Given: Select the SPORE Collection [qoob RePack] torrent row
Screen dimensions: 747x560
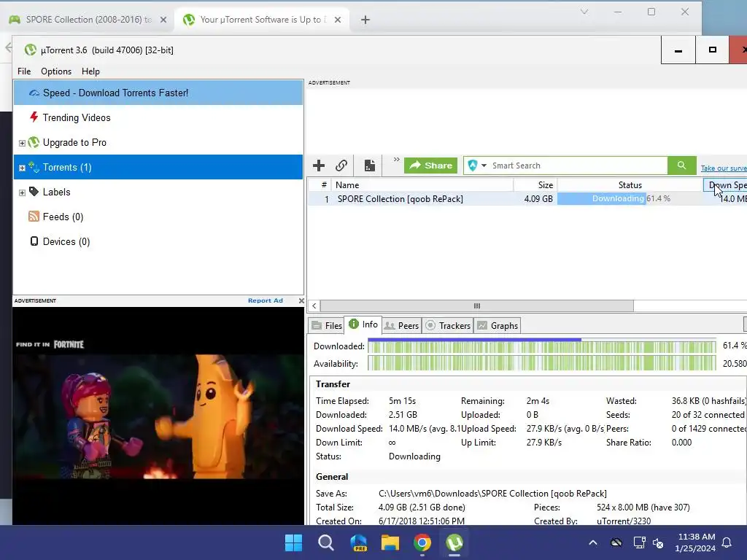Looking at the screenshot, I should coord(527,198).
